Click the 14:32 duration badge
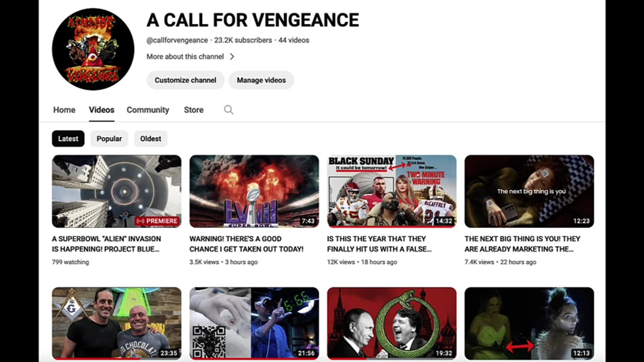The height and width of the screenshot is (362, 644). 444,221
